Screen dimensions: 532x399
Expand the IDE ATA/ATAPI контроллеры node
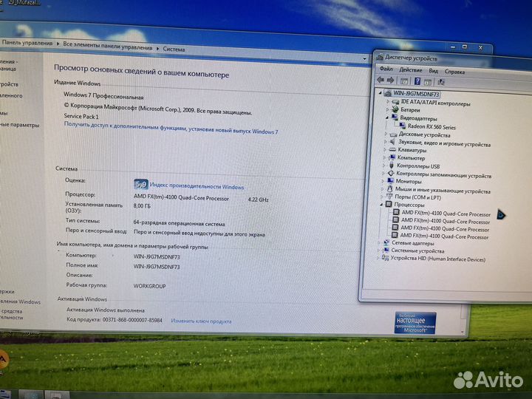386,102
